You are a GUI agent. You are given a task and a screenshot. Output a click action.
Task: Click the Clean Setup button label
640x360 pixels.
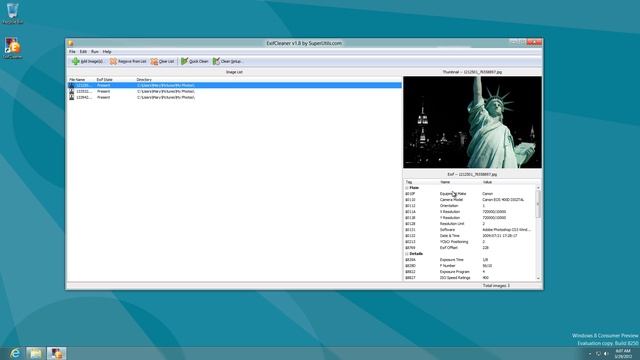click(x=231, y=62)
